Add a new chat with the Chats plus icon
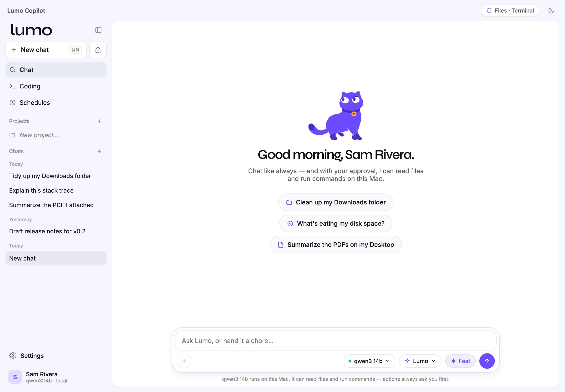The width and height of the screenshot is (565, 392). (99, 151)
